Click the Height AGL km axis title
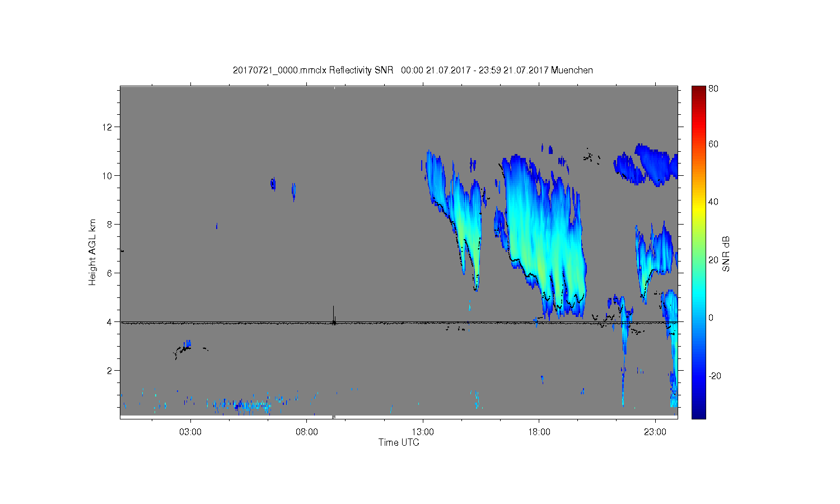 (x=92, y=253)
